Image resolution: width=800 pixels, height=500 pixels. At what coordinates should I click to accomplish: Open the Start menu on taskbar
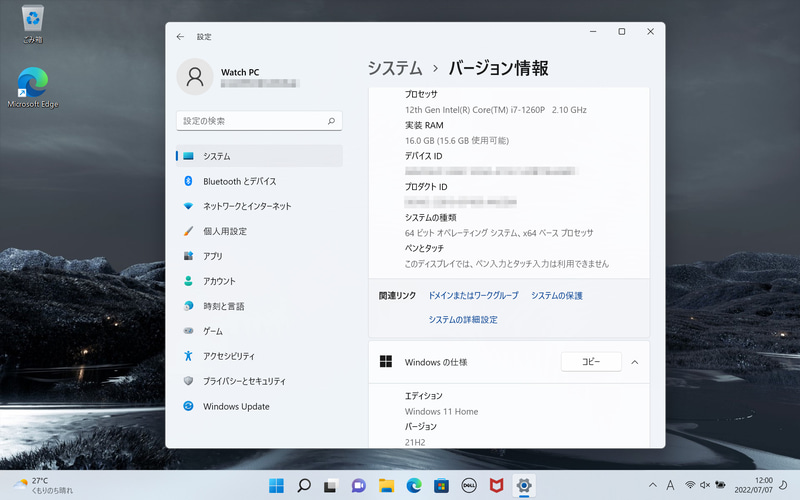(276, 485)
